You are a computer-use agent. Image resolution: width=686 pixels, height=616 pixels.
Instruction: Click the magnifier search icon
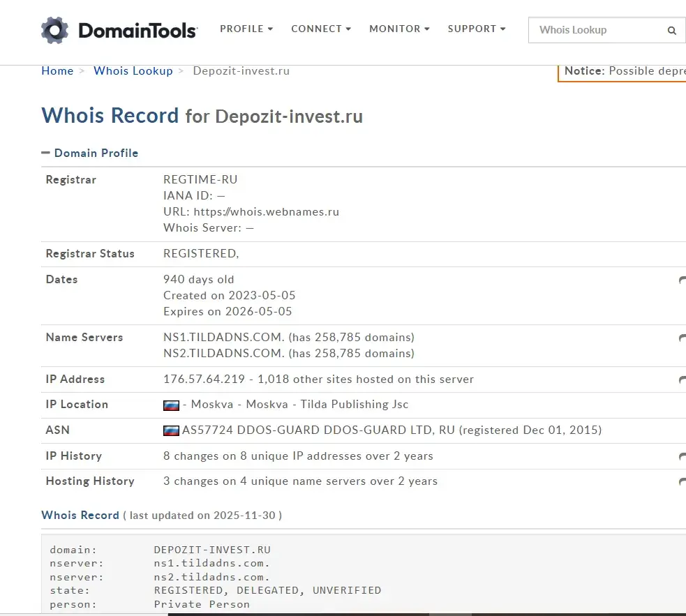pos(671,30)
